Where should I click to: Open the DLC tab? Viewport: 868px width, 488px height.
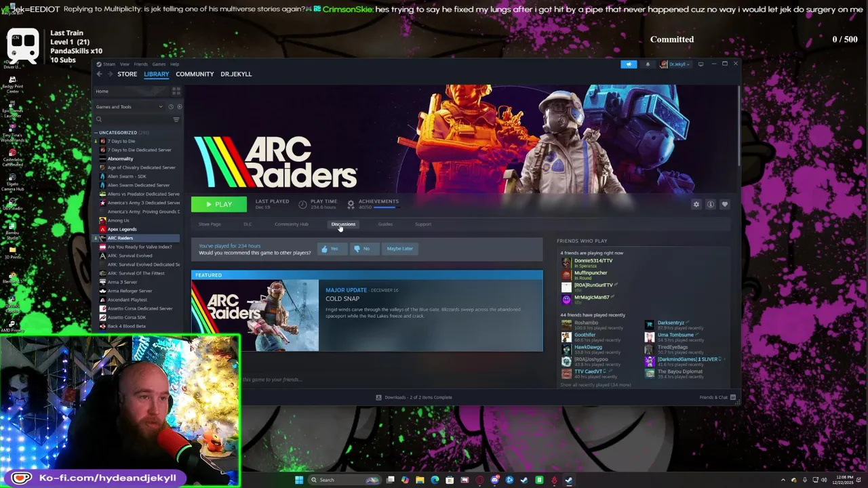[x=248, y=224]
